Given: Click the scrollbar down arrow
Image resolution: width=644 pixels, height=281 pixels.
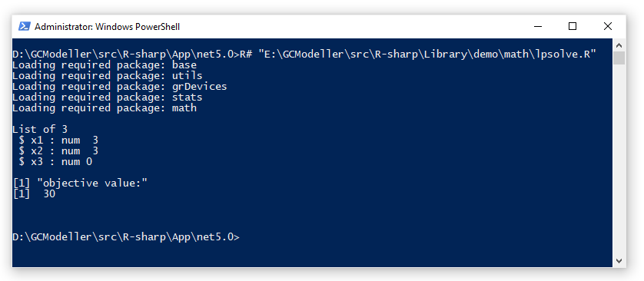Looking at the screenshot, I should tap(619, 261).
